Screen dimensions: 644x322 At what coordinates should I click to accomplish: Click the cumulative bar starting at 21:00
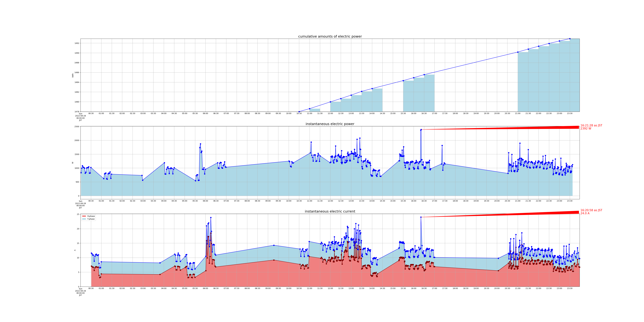pos(523,82)
